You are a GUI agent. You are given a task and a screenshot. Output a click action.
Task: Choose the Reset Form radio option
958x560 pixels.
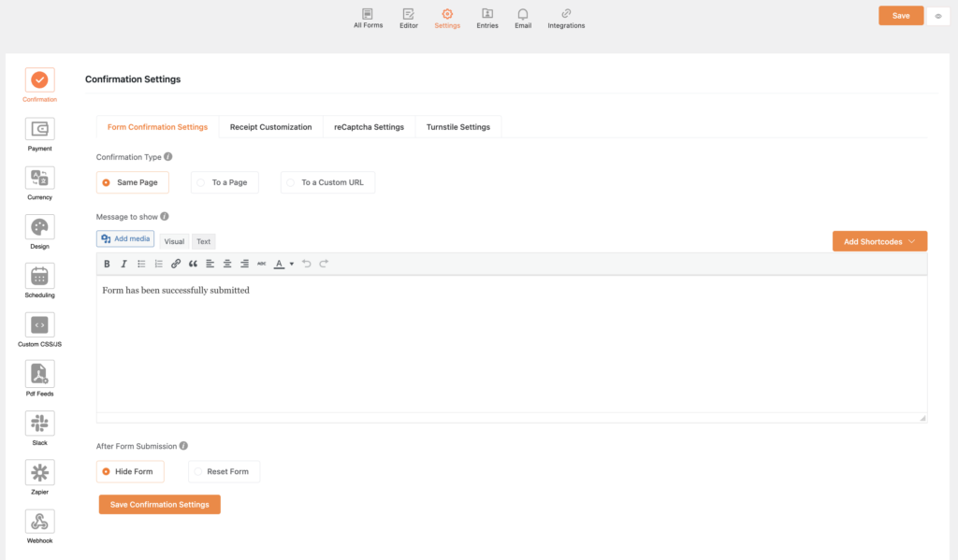(x=224, y=471)
